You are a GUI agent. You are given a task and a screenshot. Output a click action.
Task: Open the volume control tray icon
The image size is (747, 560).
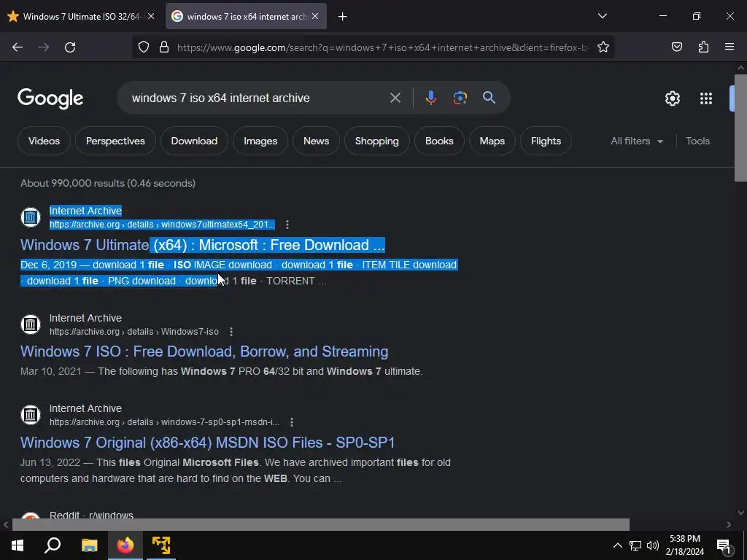[653, 545]
